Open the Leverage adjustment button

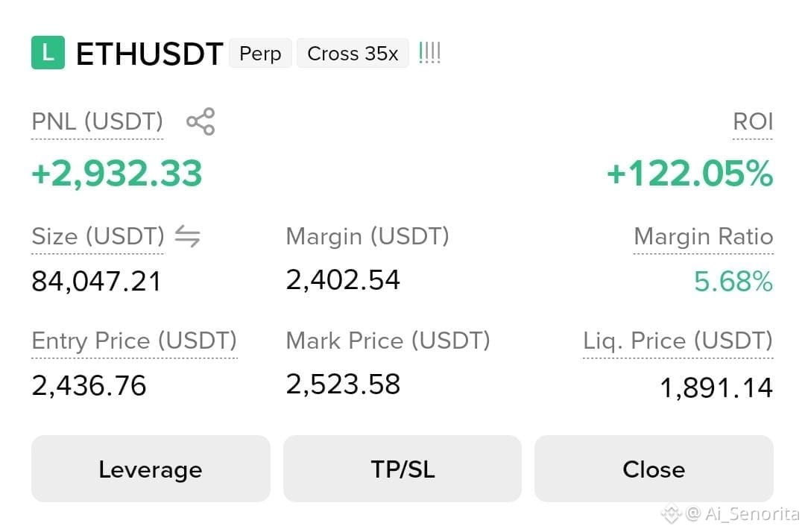(151, 469)
